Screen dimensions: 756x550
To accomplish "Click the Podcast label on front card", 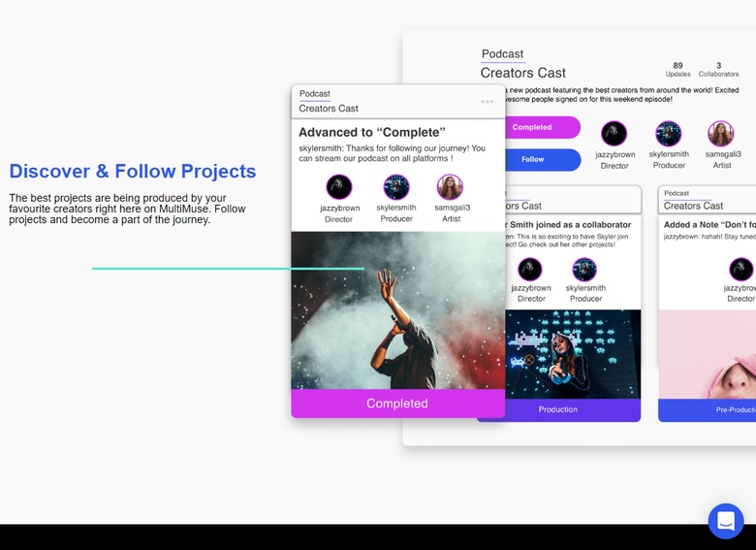I will tap(315, 94).
